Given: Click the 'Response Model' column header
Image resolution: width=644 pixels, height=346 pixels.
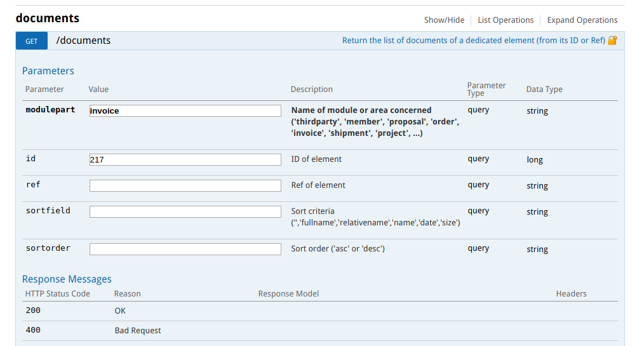Looking at the screenshot, I should [288, 293].
